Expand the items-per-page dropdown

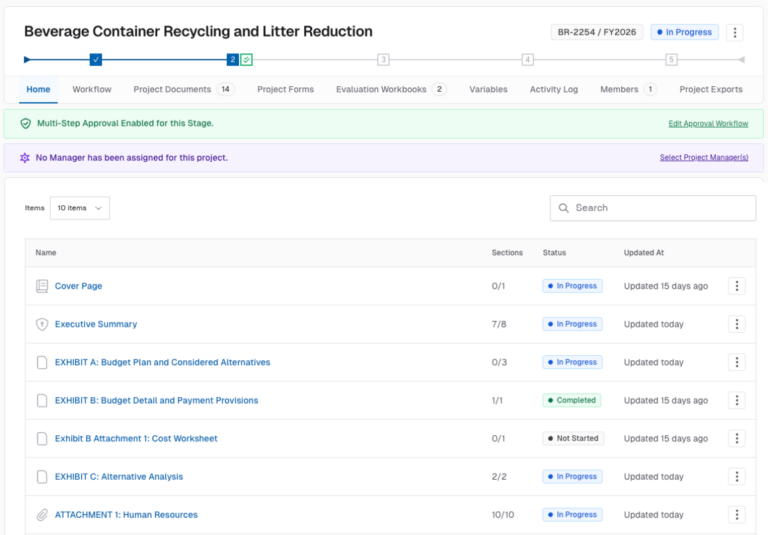pyautogui.click(x=79, y=208)
